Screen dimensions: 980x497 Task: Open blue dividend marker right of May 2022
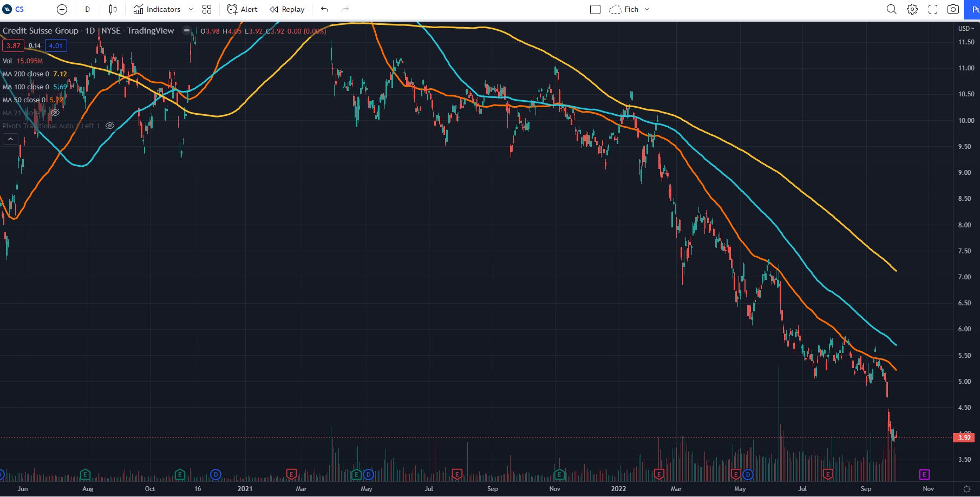pos(748,474)
